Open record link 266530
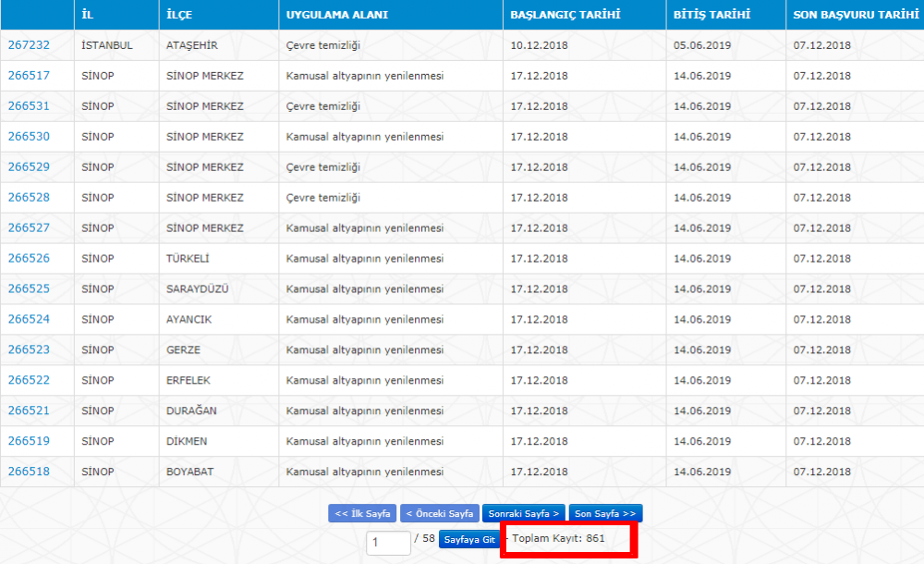The height and width of the screenshot is (564, 924). click(29, 136)
